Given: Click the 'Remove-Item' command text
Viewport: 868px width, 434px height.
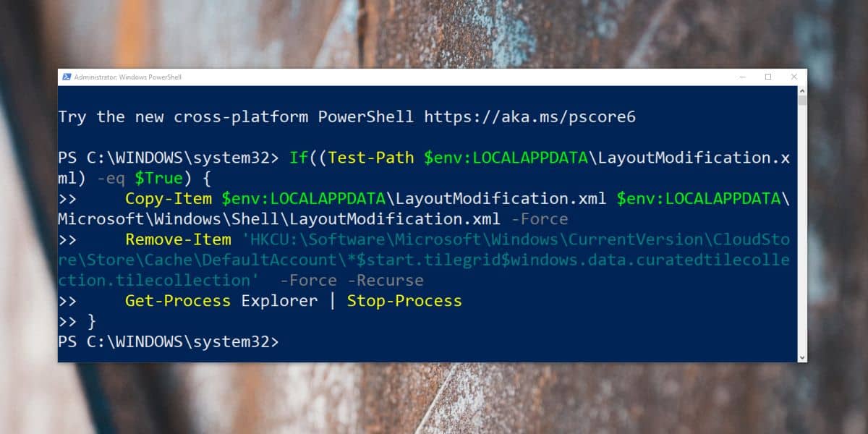Looking at the screenshot, I should coord(178,239).
